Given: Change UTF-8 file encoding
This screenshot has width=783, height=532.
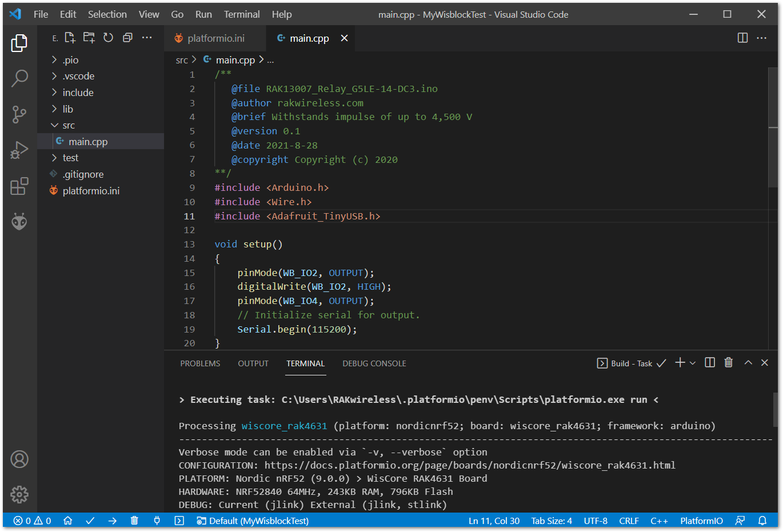Looking at the screenshot, I should (596, 521).
